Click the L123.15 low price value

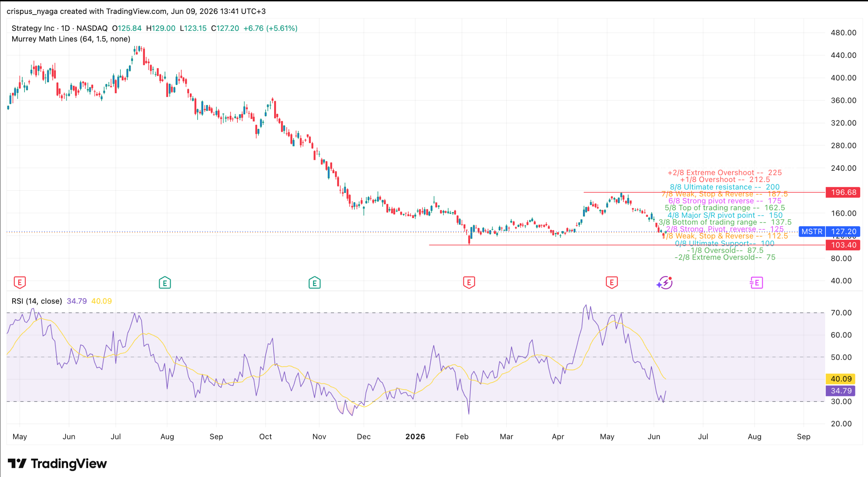point(193,28)
